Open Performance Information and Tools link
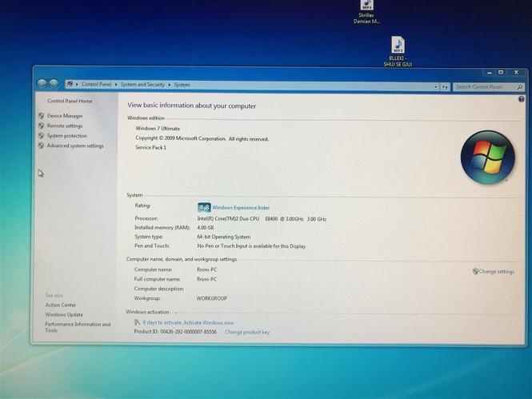 tap(78, 327)
